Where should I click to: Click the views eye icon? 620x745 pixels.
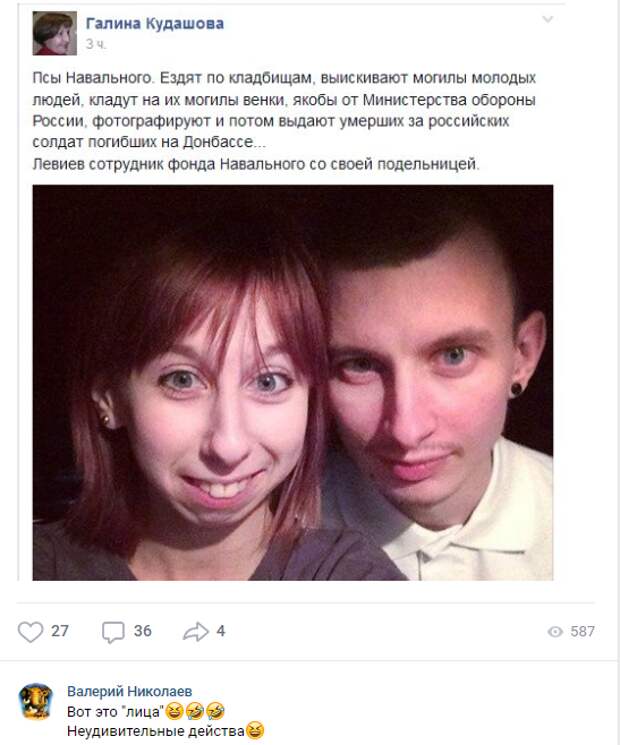point(555,631)
